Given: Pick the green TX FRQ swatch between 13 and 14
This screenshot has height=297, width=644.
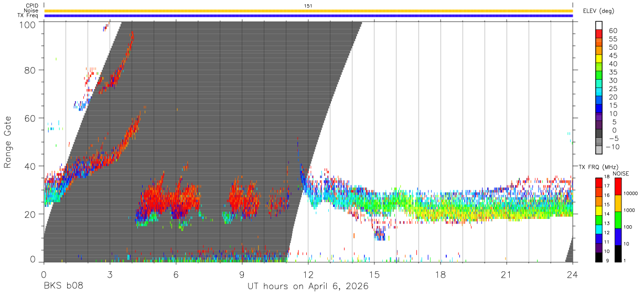Looking at the screenshot, I should 599,219.
